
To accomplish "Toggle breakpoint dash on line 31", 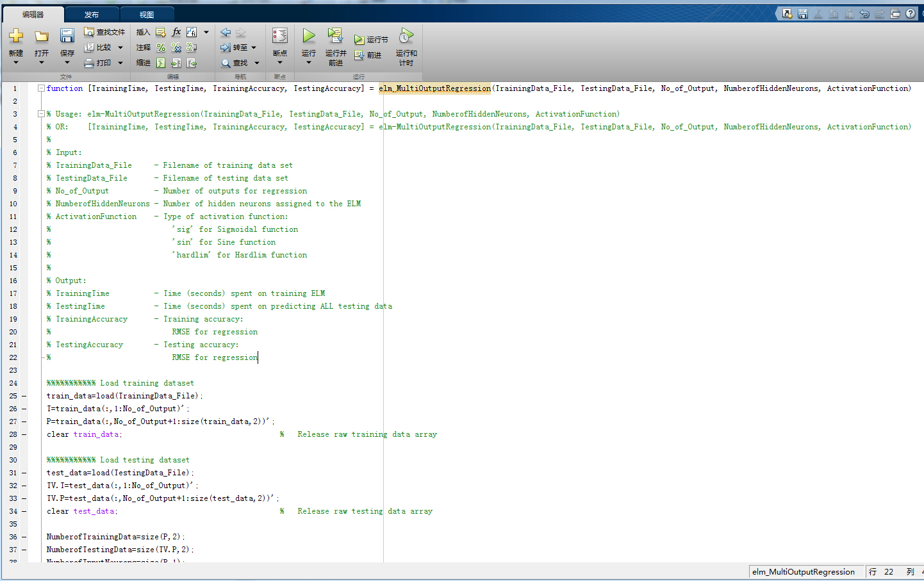I will pos(24,473).
